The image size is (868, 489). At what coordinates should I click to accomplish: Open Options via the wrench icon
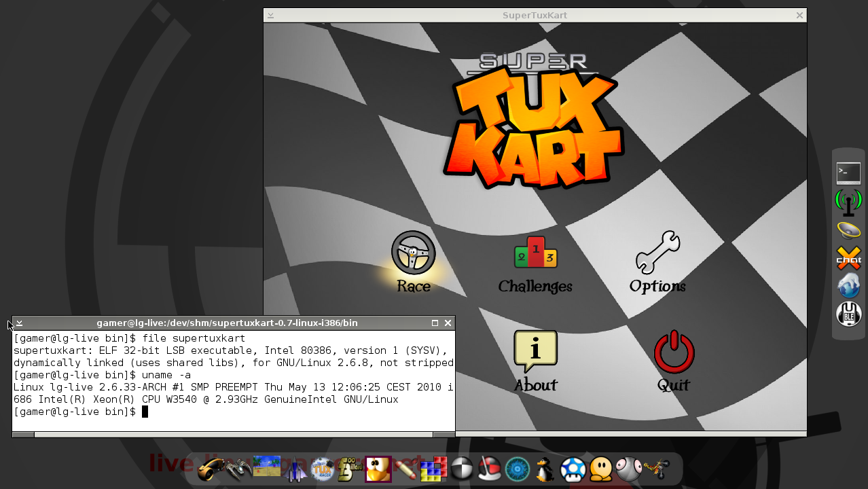657,252
